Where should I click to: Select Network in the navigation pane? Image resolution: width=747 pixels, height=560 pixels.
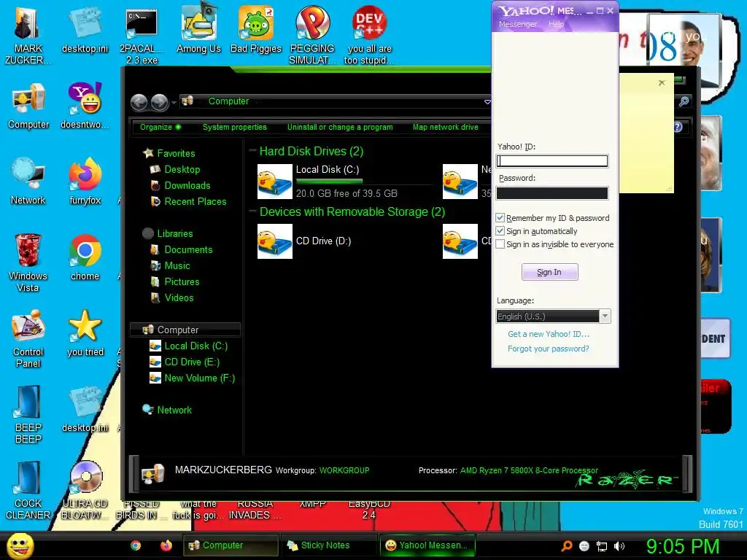click(x=167, y=410)
